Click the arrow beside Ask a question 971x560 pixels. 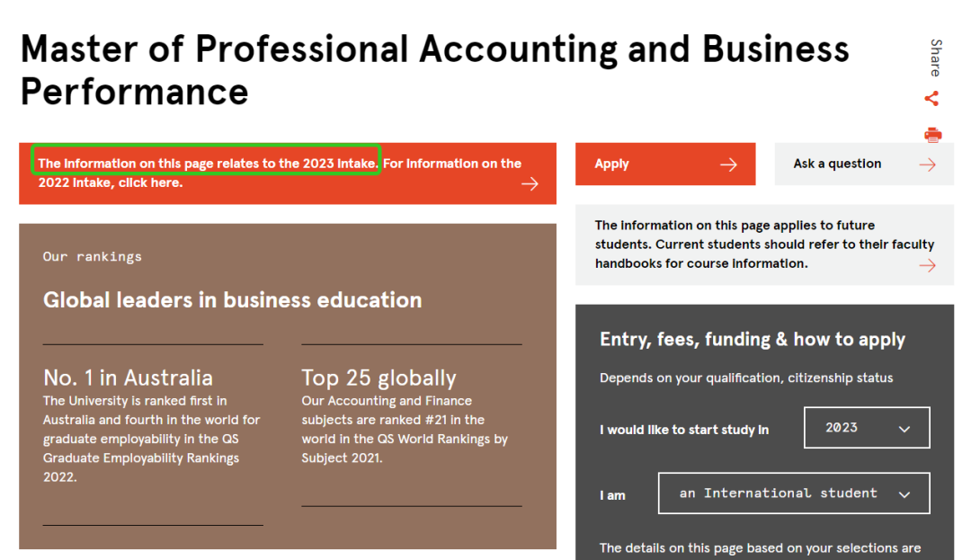[x=927, y=164]
